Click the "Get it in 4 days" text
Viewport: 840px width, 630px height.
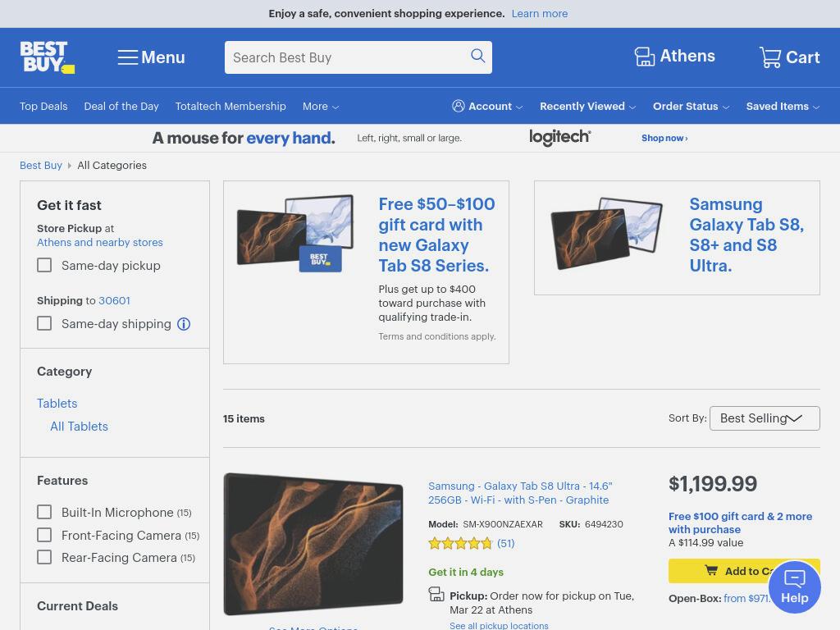pos(466,572)
